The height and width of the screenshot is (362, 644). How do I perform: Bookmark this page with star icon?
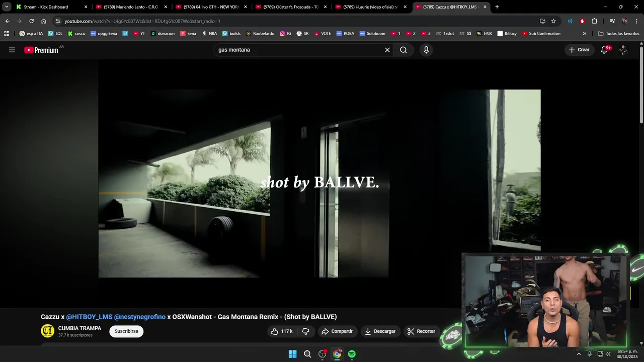553,21
